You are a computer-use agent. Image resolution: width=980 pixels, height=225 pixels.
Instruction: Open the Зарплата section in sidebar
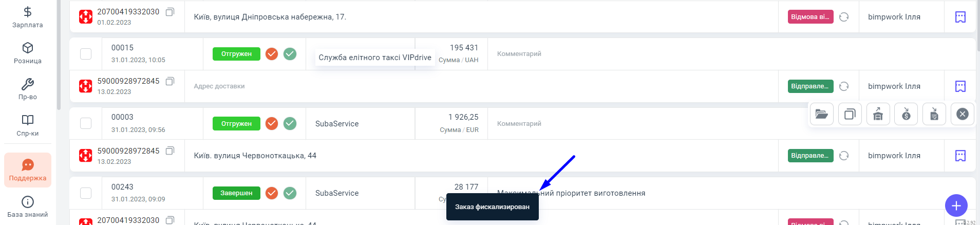click(x=28, y=17)
